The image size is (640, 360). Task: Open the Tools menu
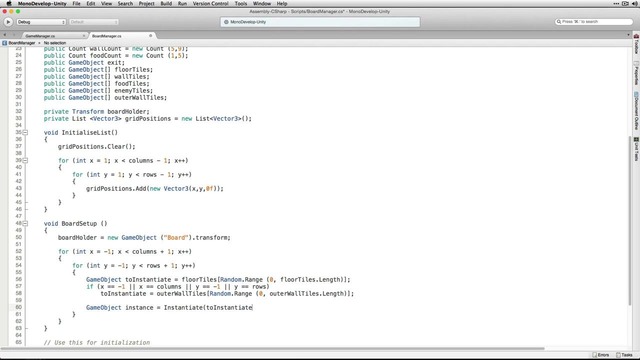[241, 3]
